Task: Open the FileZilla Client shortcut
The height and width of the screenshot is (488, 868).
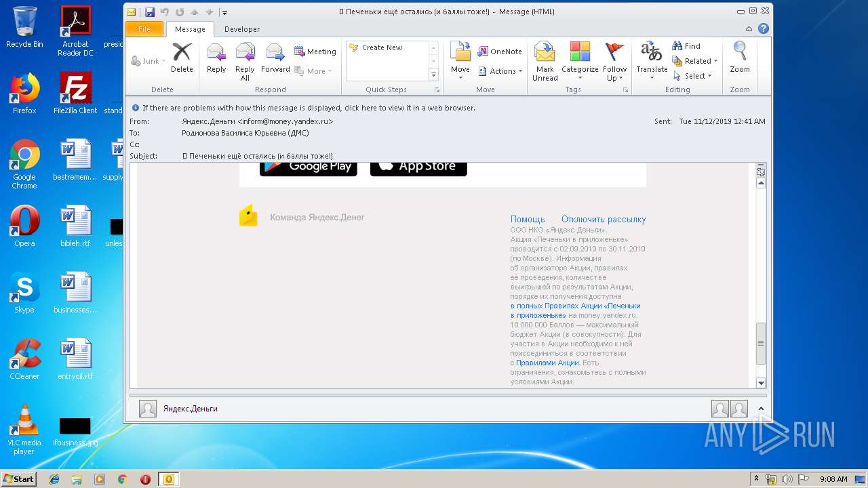Action: (x=75, y=94)
